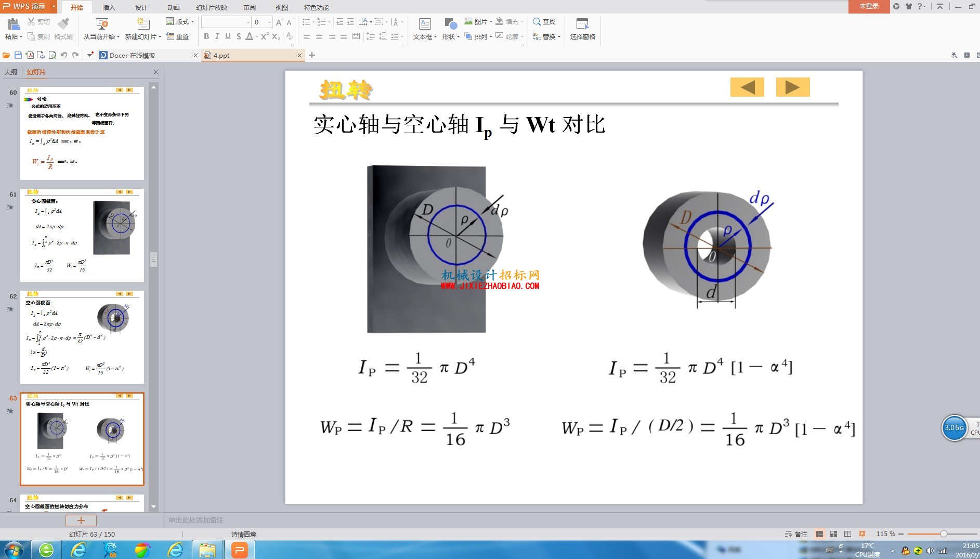Viewport: 980px width, 559px height.
Task: Toggle bold formatting
Action: click(206, 36)
